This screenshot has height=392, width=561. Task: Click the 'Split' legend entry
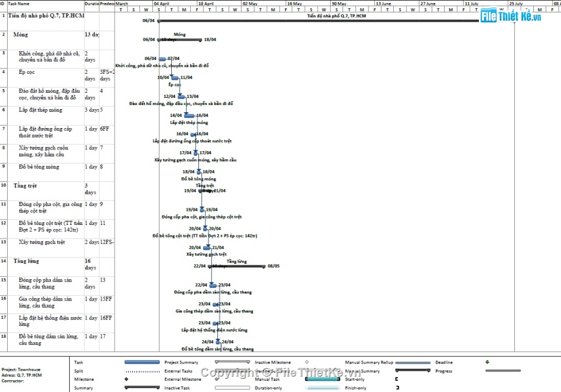(79, 371)
